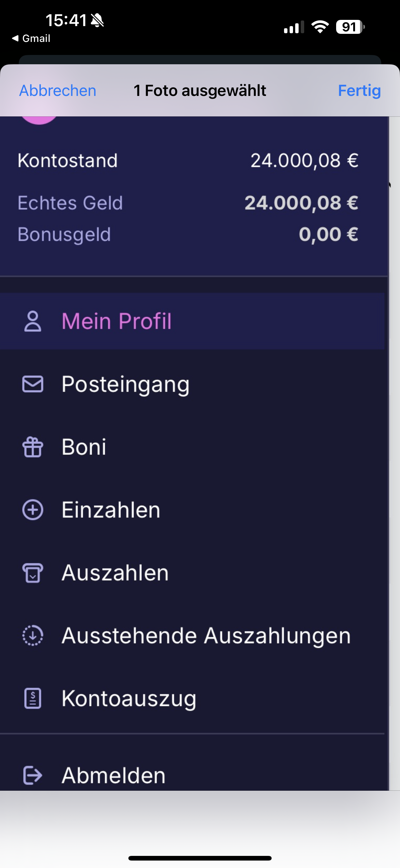Tap the Abmelden logout arrow icon
Screen dimensions: 400x868
pyautogui.click(x=33, y=775)
